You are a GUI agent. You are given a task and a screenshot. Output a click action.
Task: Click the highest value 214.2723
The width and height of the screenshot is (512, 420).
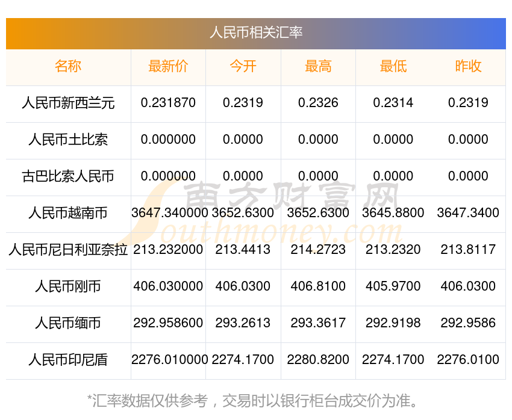318,250
